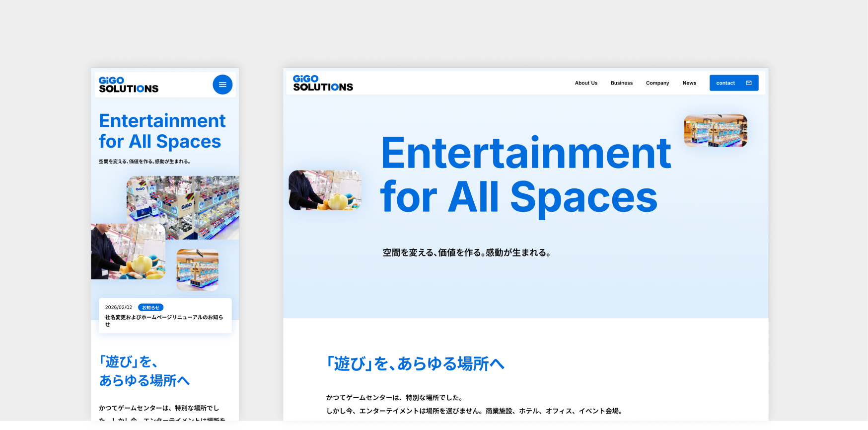
Task: Open the 社名変更 news title link
Action: click(x=164, y=320)
